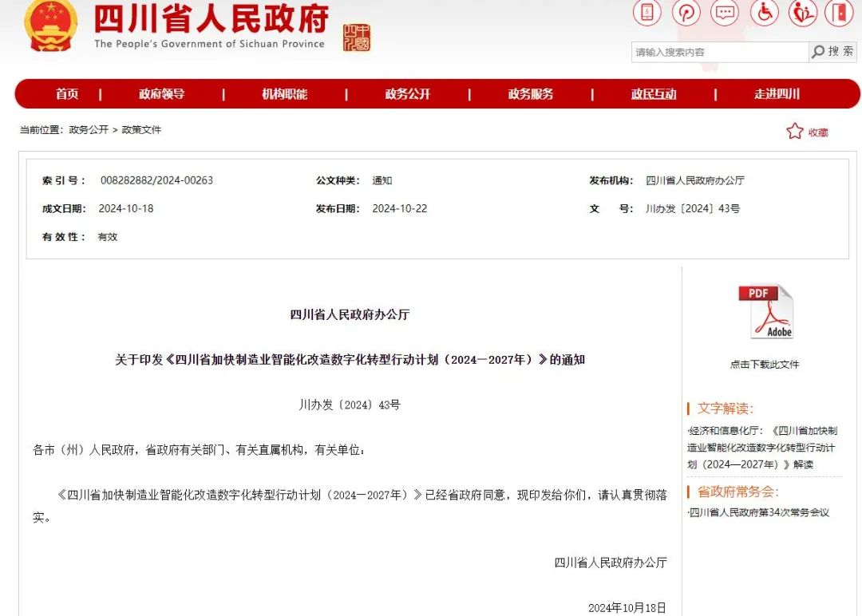The width and height of the screenshot is (862, 616).
Task: Click the date 2024年10月18日 at bottom
Action: [x=627, y=608]
